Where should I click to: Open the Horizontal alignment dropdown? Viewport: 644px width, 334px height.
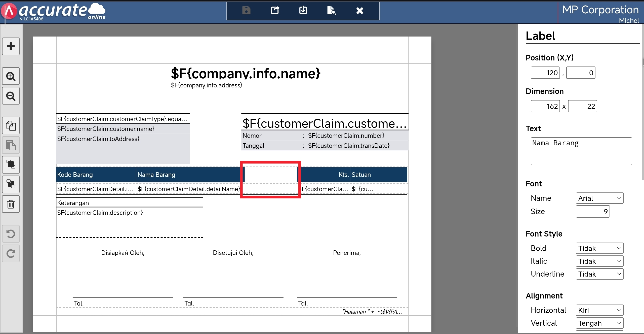tap(599, 310)
